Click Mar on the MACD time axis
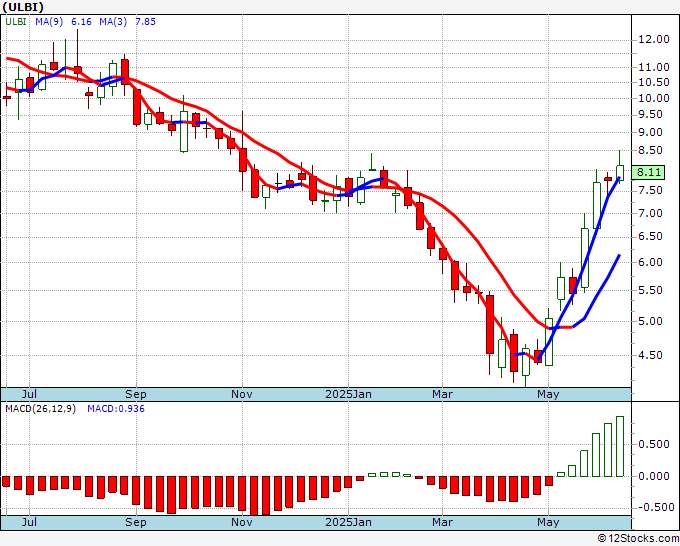680x546 pixels. point(442,522)
